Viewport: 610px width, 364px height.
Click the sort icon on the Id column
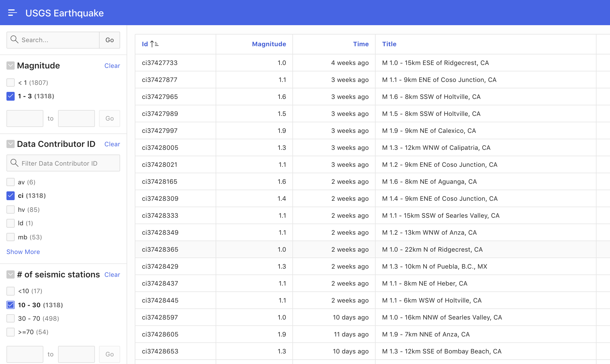point(154,43)
